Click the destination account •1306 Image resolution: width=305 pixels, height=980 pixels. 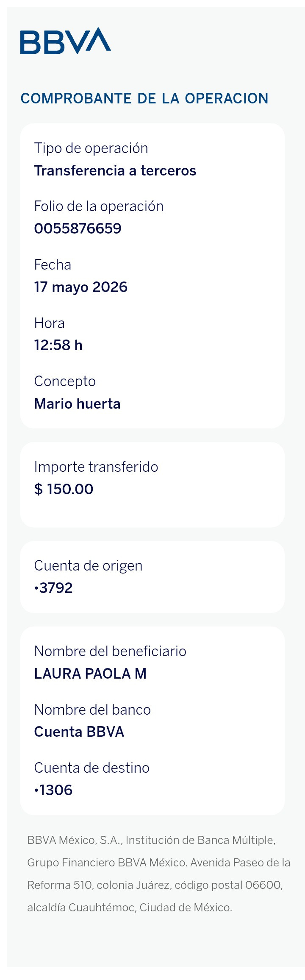54,790
